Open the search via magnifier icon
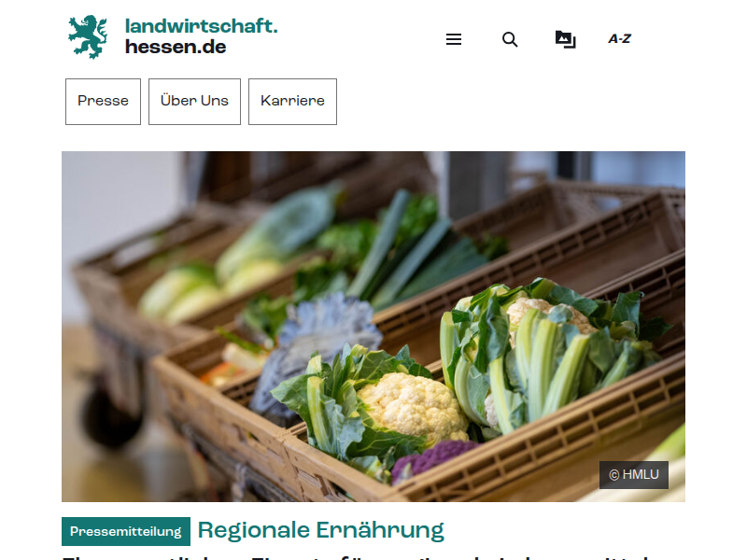 [510, 39]
